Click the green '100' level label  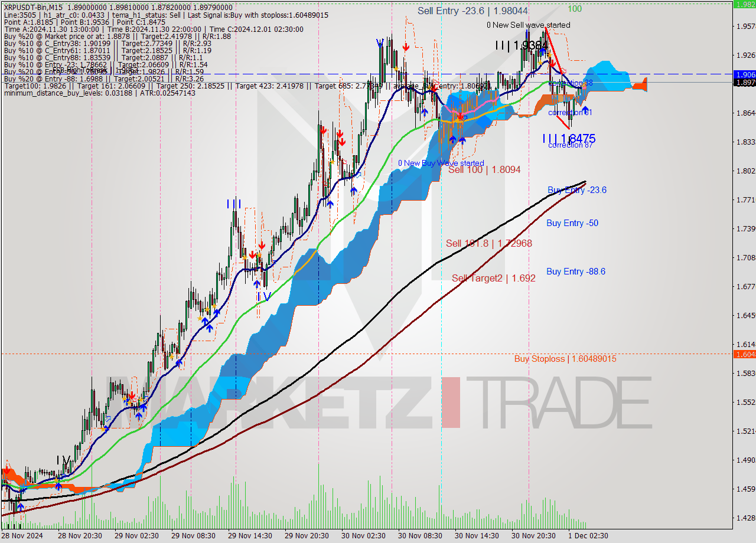click(x=574, y=9)
